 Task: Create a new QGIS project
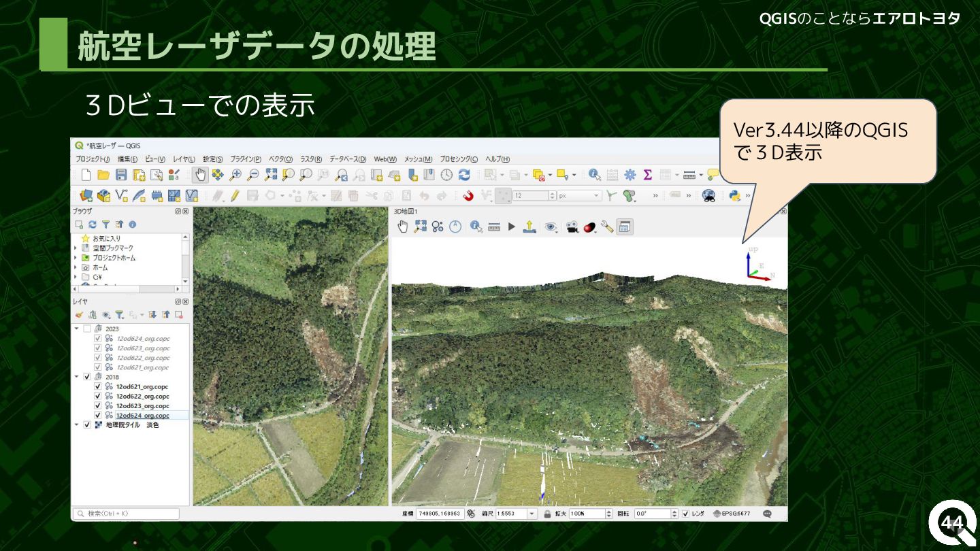click(x=86, y=175)
